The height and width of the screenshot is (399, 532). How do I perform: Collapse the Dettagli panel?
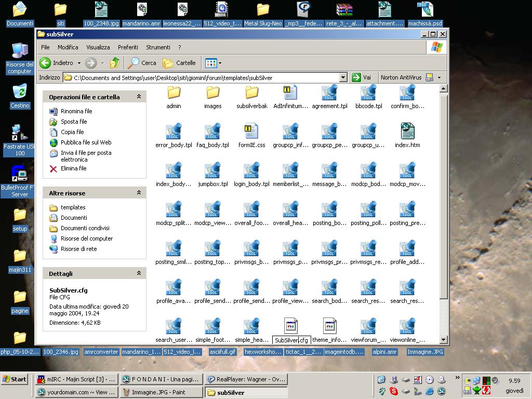click(139, 273)
